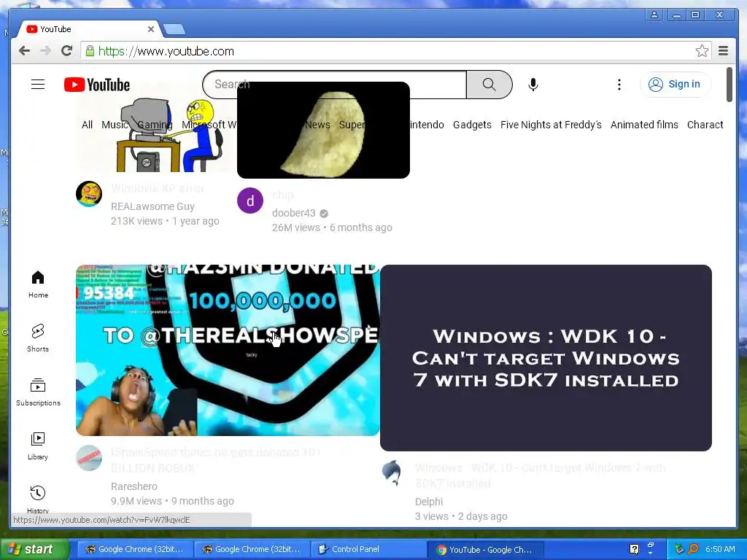Screen dimensions: 747x560
Task: Open the chip video thumbnail
Action: 323,130
